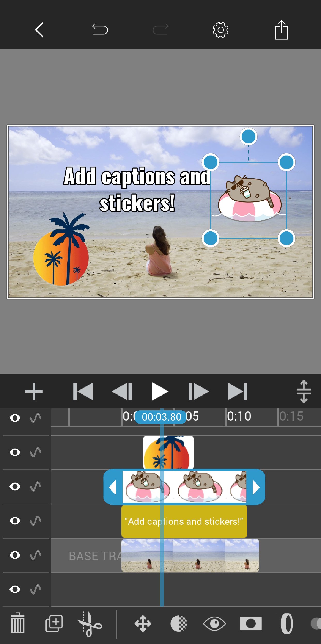Expand timeline height with vertical arrows
Screen dimensions: 321x644
click(303, 391)
